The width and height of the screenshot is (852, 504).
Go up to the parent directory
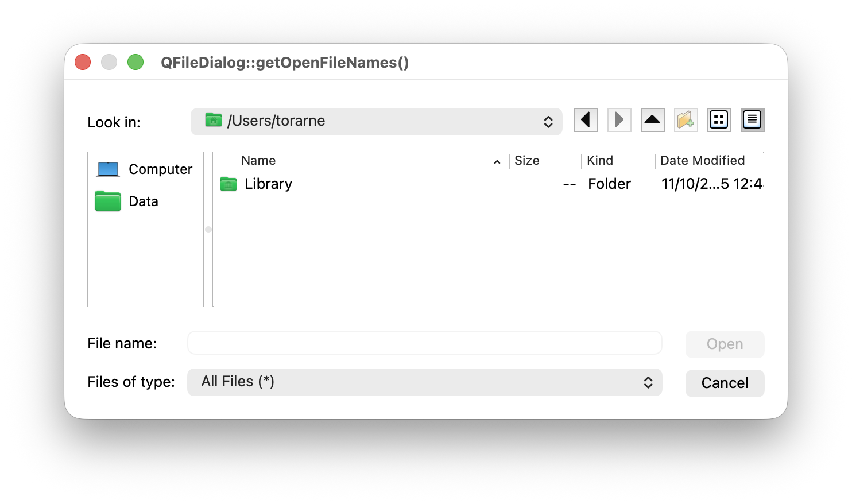652,120
